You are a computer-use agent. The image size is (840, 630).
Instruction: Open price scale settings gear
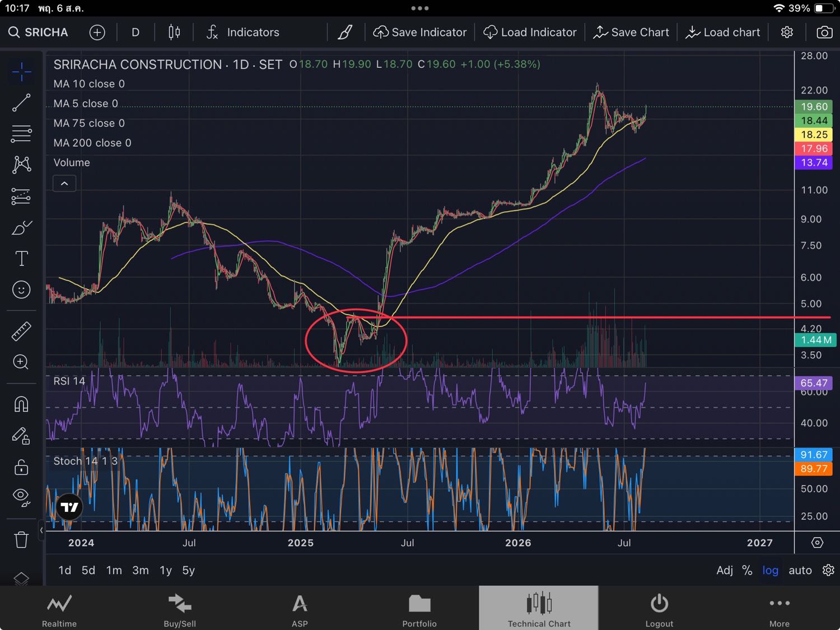[x=828, y=570]
